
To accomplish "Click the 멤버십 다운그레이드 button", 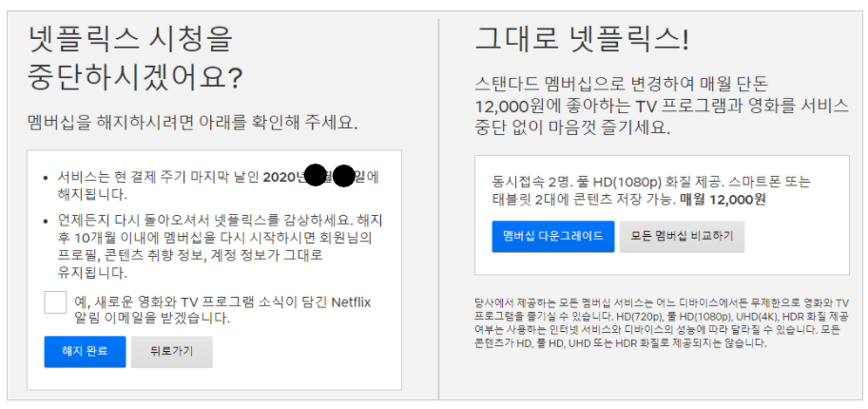I will [553, 236].
